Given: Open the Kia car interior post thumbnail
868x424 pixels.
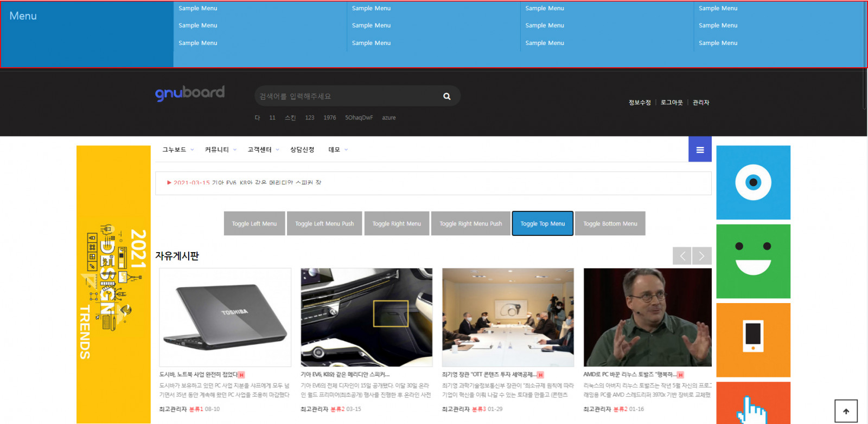Looking at the screenshot, I should 367,317.
